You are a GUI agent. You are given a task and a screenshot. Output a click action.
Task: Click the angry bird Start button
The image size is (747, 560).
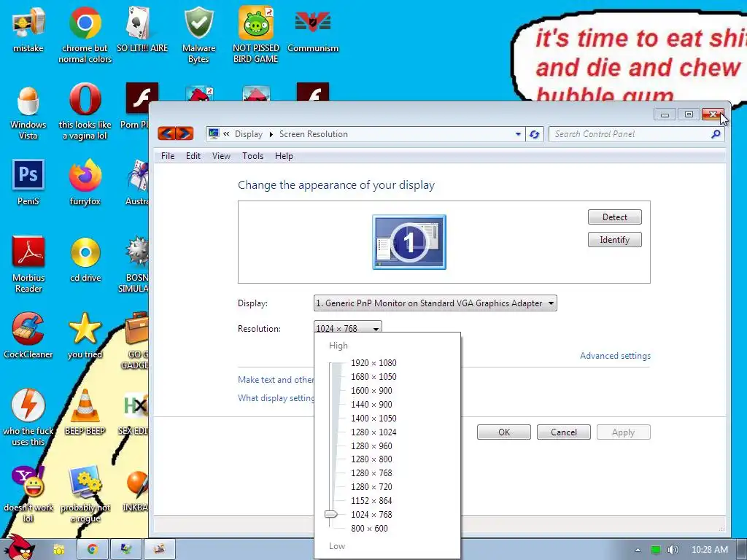coord(20,548)
